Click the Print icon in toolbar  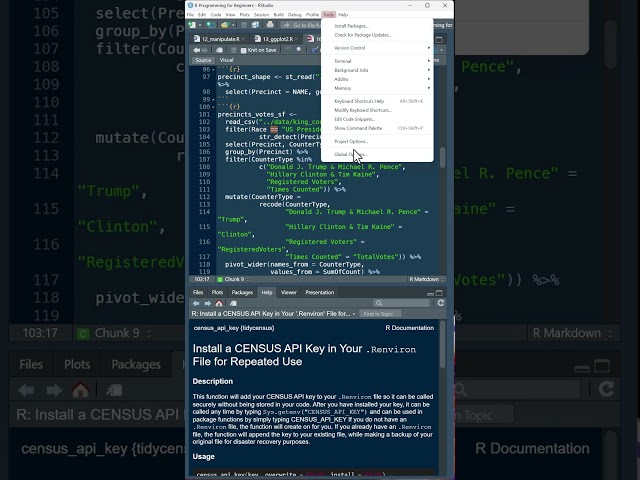270,25
